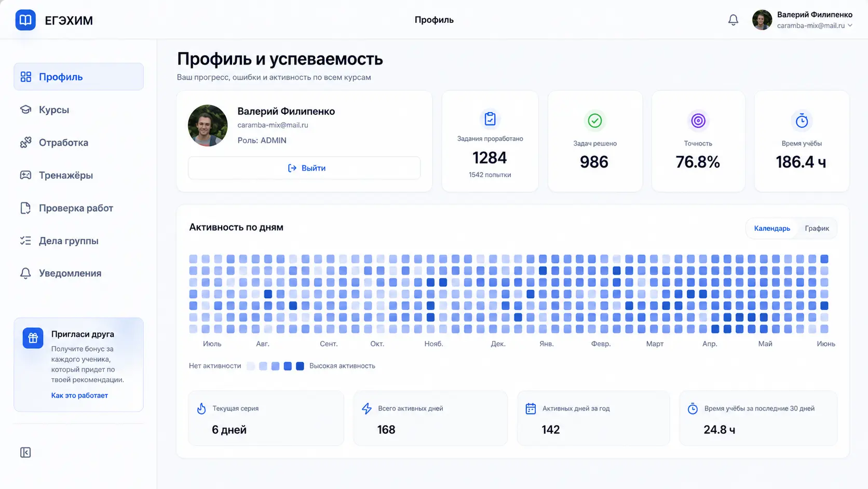Click the calendar icon beside Активных дней за год

pos(531,409)
